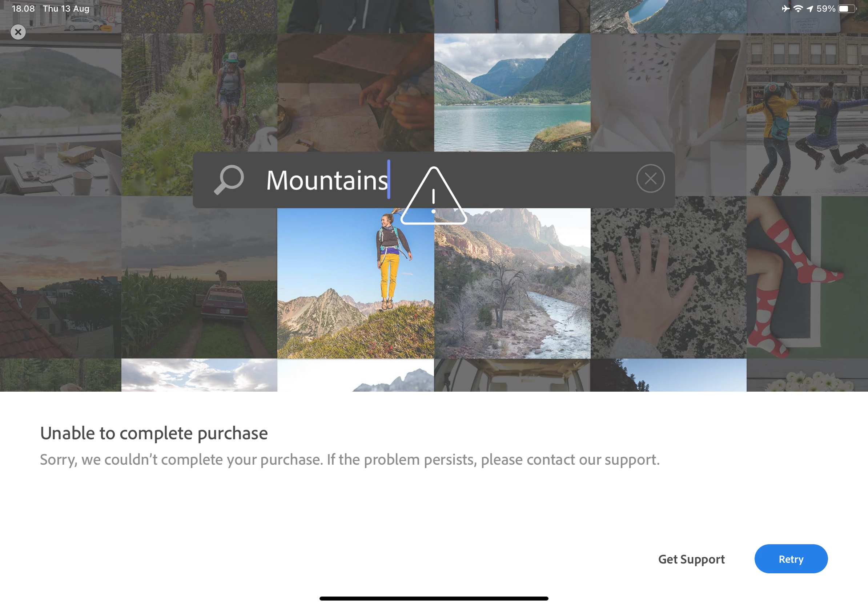Click inside the Mountains search field

434,180
